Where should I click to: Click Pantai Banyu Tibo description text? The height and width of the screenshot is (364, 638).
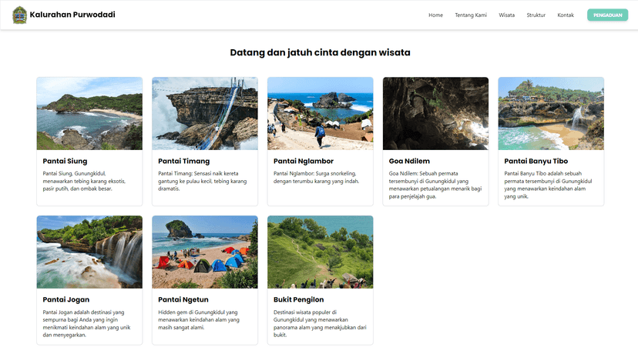pyautogui.click(x=548, y=185)
